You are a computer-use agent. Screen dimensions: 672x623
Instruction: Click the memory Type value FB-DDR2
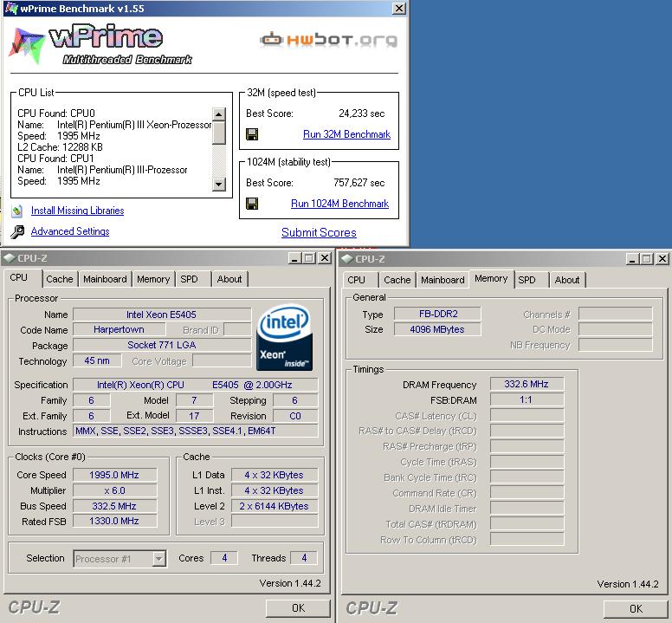point(437,314)
